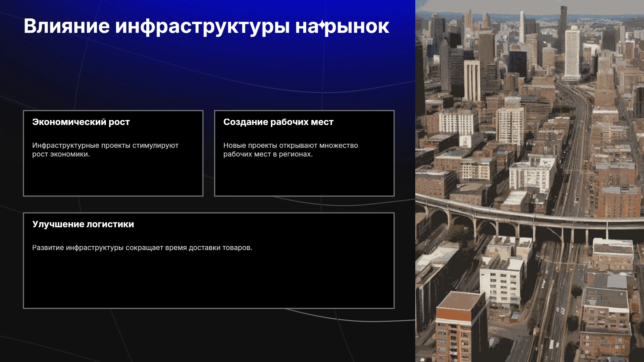Screen dimensions: 644x362
Task: Select the "Создание рабочих мест" heading
Action: click(x=278, y=122)
